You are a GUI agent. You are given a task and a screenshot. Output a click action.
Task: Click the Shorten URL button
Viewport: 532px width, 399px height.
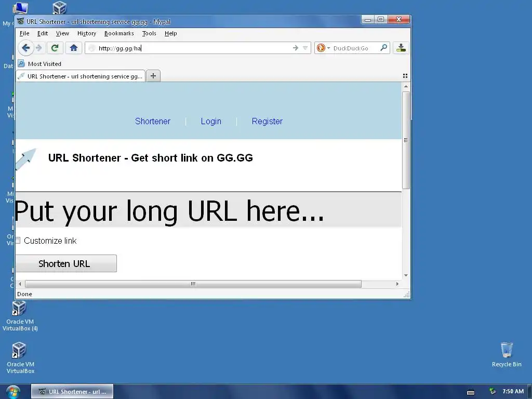pyautogui.click(x=66, y=263)
